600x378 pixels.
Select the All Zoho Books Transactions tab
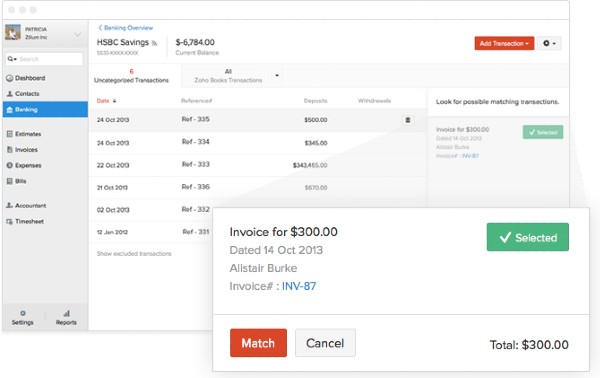click(232, 76)
